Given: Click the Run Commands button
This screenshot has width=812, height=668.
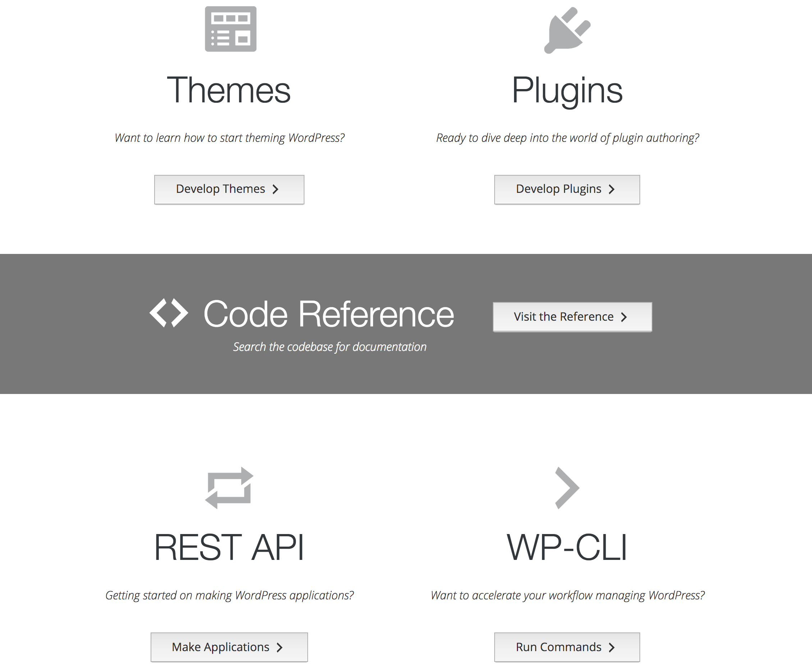Looking at the screenshot, I should (566, 647).
